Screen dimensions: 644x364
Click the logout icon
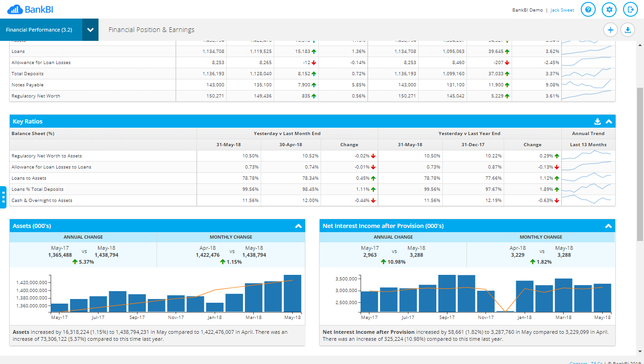(x=630, y=9)
